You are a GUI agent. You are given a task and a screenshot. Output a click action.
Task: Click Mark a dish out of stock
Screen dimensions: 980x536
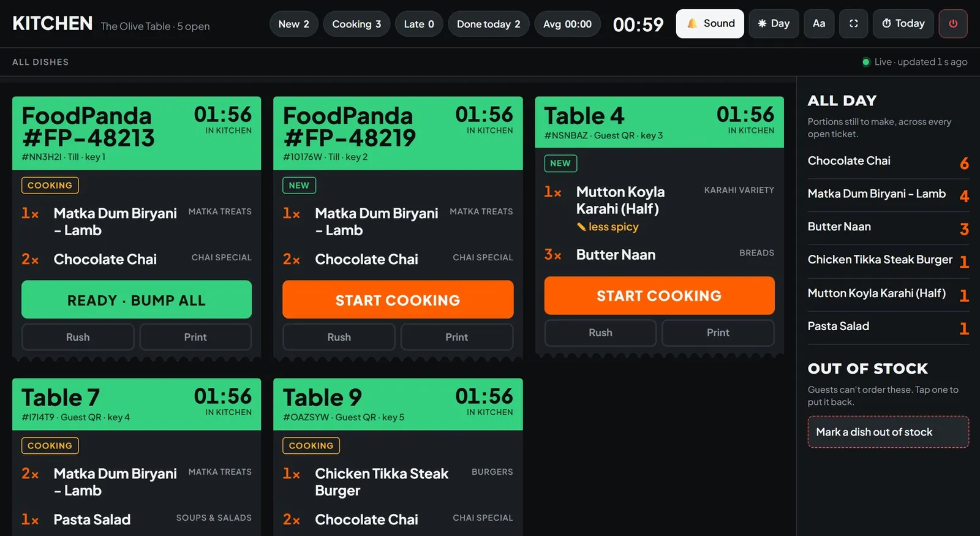point(888,432)
